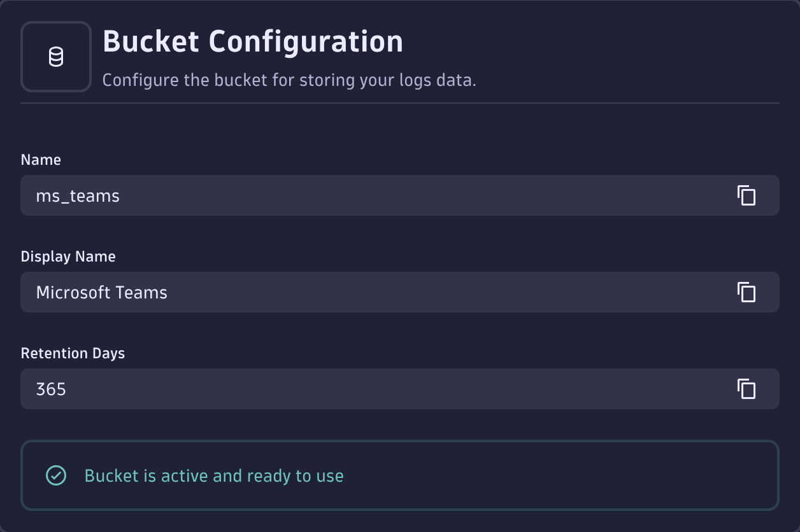Select the Bucket Configuration title text
The width and height of the screenshot is (800, 532).
(254, 41)
